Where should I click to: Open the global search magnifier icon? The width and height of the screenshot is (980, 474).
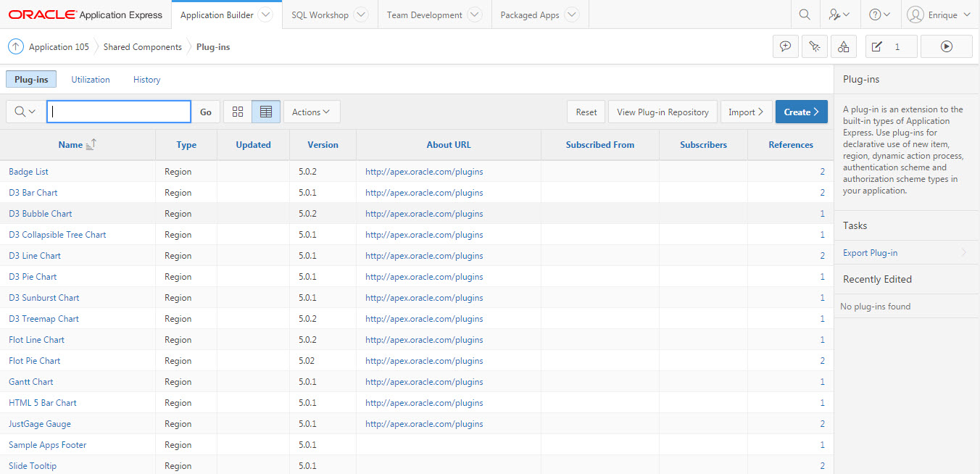(x=805, y=14)
